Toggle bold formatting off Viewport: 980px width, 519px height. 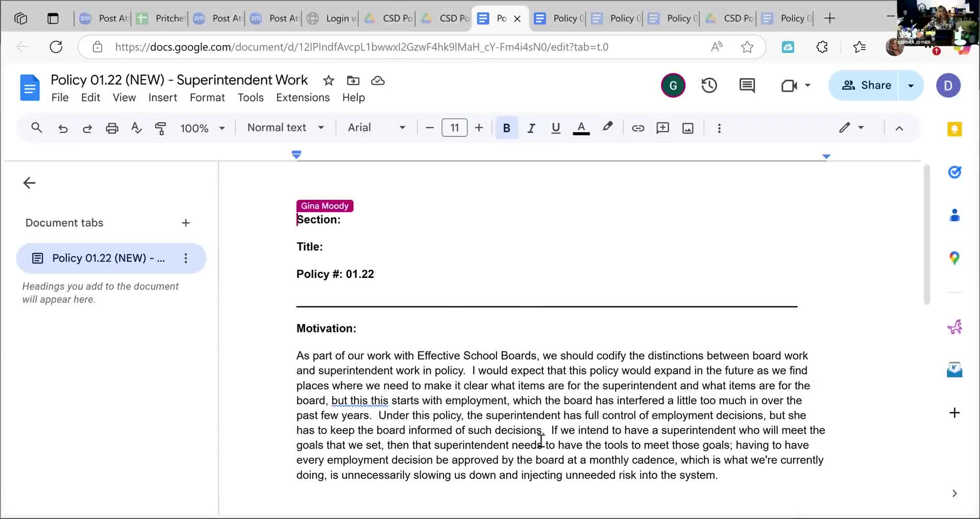[x=506, y=128]
